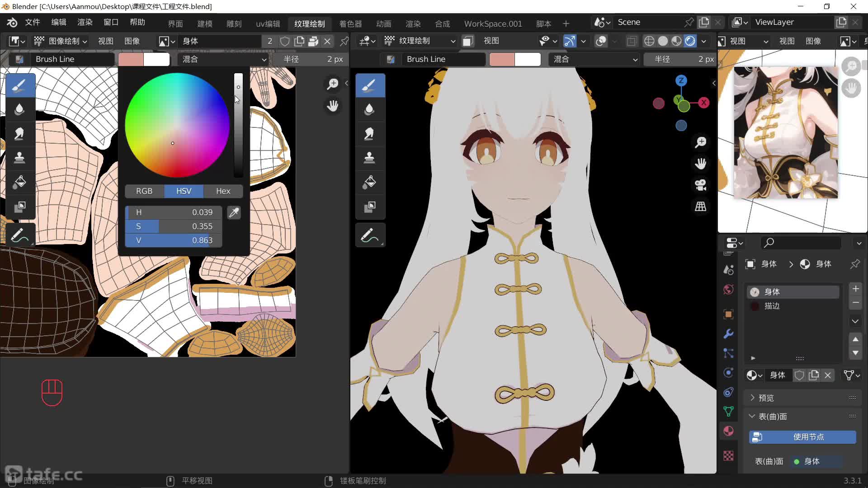Switch to the 着色器 workspace tab
868x488 pixels.
(x=350, y=23)
